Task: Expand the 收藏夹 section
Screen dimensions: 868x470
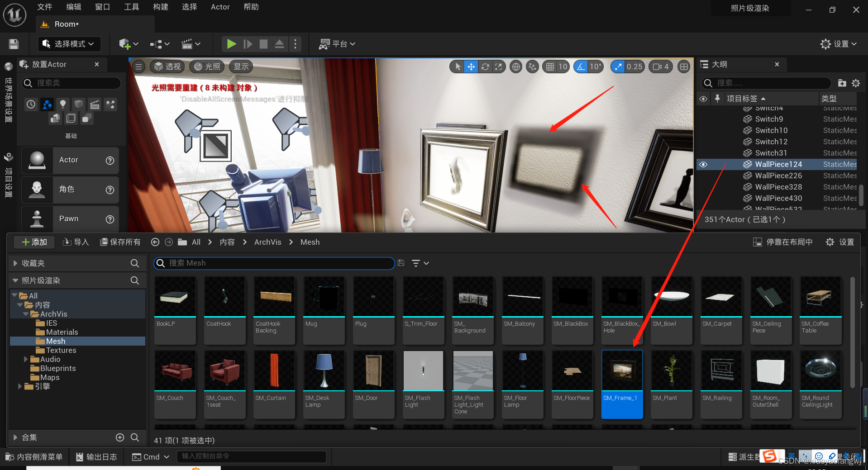Action: 15,263
